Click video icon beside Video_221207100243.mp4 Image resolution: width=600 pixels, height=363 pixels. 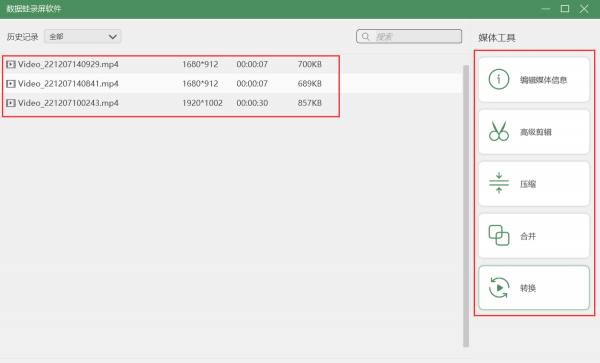(x=11, y=103)
